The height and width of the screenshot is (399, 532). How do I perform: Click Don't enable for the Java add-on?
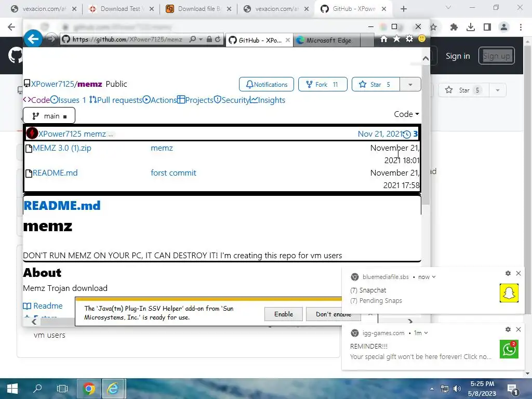(334, 314)
